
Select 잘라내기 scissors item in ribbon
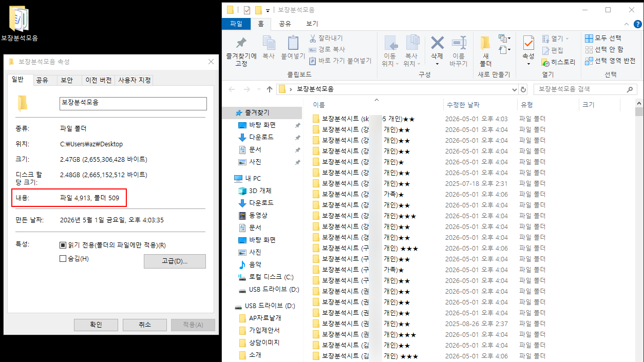(x=326, y=38)
